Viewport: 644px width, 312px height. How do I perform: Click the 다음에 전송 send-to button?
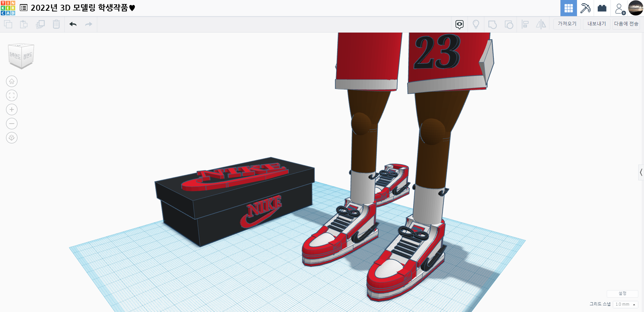tap(626, 24)
